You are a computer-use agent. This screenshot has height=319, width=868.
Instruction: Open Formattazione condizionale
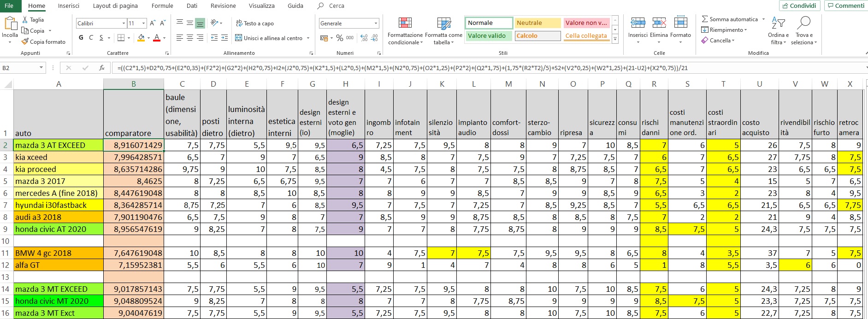(405, 31)
